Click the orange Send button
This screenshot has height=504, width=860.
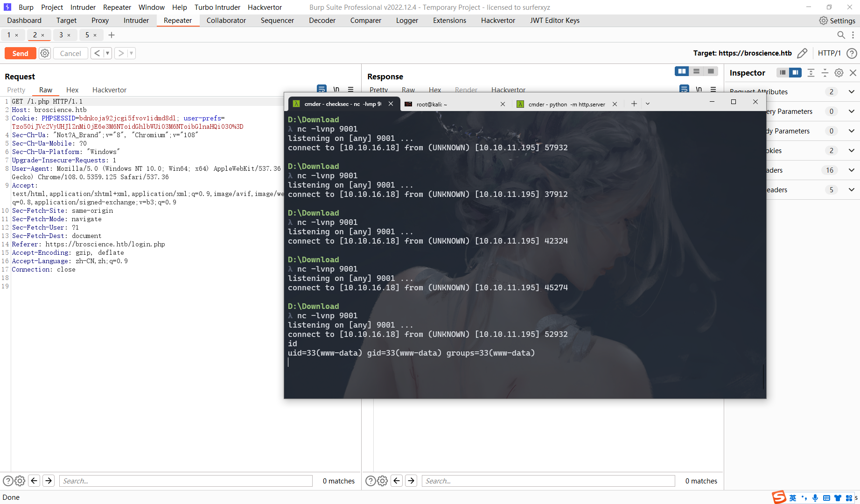tap(20, 53)
